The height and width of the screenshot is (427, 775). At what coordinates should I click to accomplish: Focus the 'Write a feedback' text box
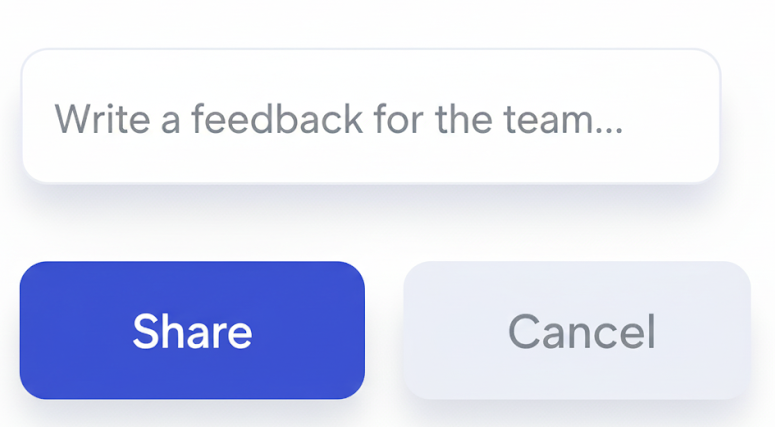click(370, 117)
